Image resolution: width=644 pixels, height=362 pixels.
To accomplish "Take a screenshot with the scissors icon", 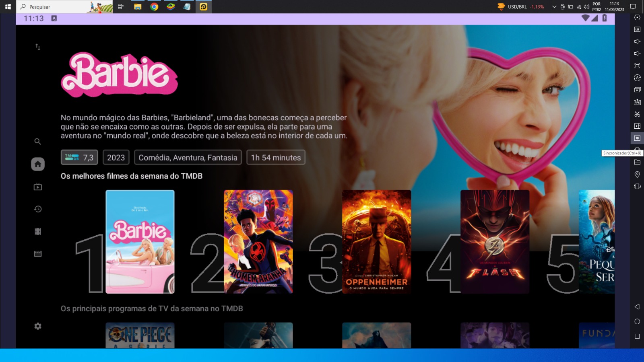I will pos(637,114).
